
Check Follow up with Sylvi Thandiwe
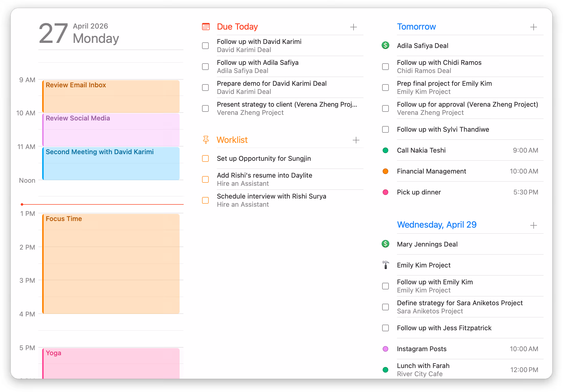[x=385, y=129]
